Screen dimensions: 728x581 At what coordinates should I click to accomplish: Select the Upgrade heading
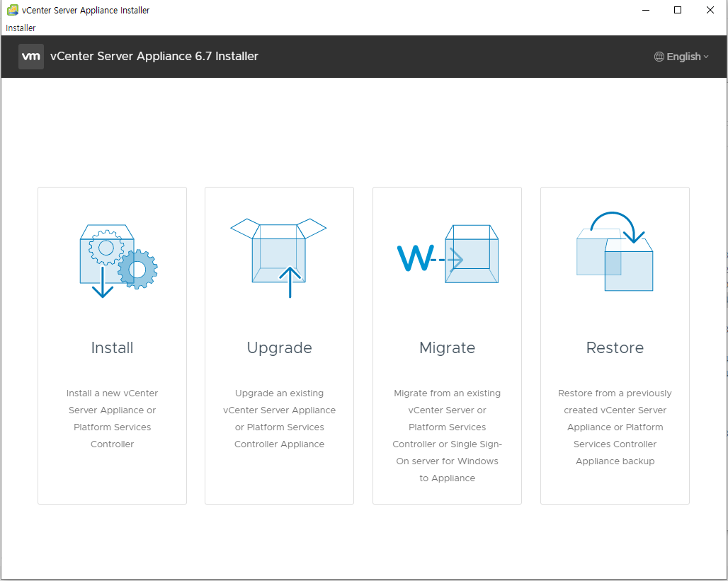[279, 348]
